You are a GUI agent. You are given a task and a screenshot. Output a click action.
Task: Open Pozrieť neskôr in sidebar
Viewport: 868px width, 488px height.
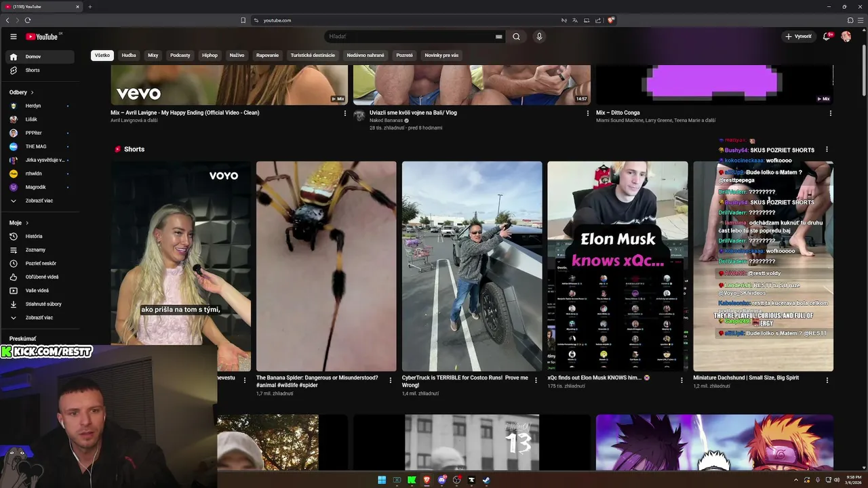(x=41, y=264)
